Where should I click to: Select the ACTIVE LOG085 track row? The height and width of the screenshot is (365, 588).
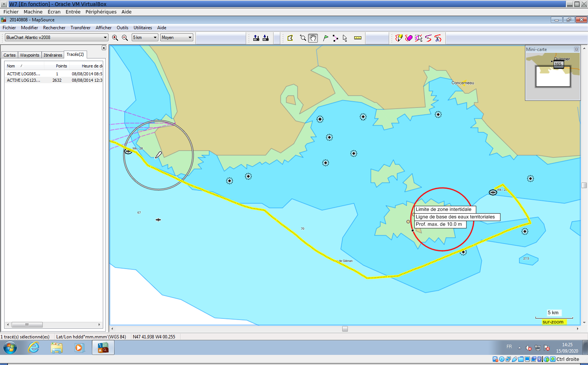[x=54, y=74]
